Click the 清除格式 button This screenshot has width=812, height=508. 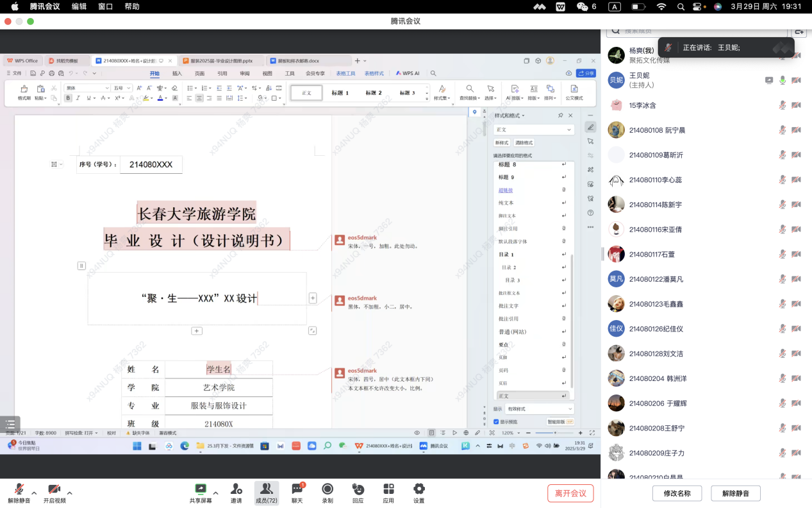click(524, 142)
